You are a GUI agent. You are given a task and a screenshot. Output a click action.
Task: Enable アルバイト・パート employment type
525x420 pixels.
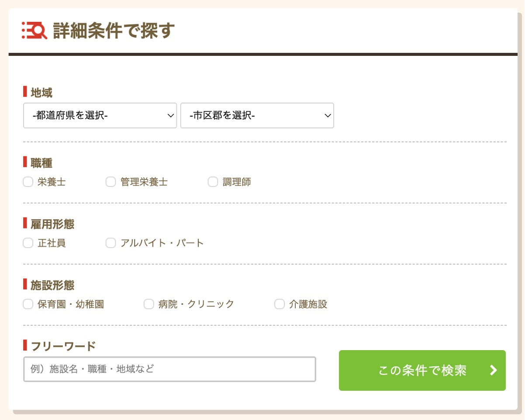110,243
